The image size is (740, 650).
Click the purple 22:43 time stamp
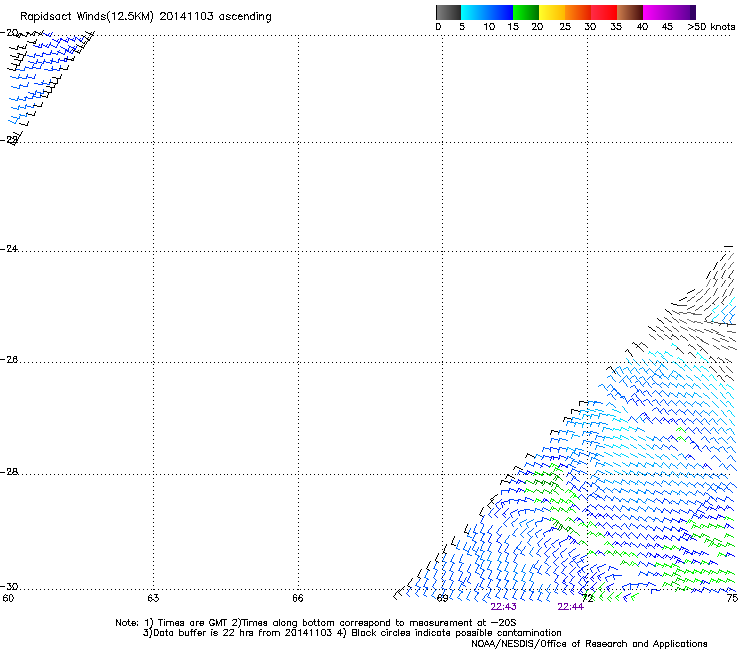click(504, 607)
